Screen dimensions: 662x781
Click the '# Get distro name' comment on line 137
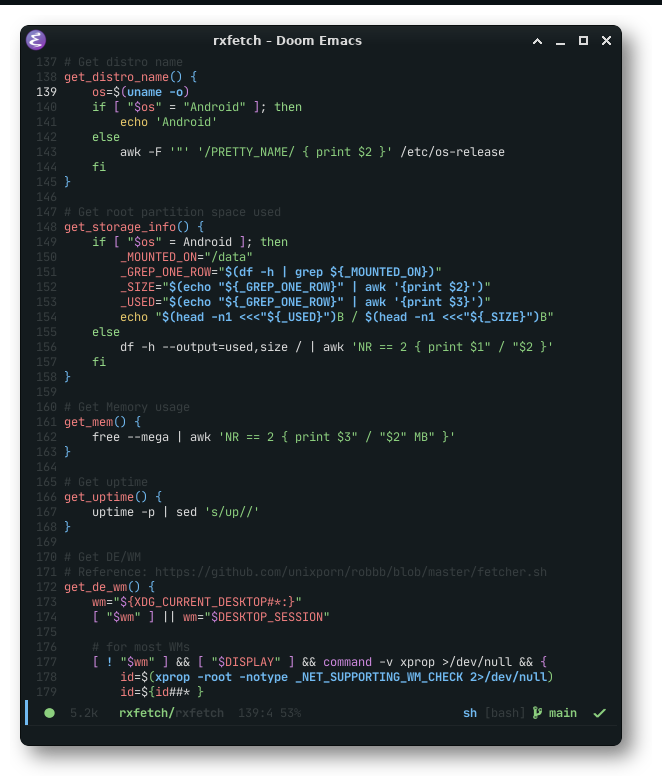123,62
